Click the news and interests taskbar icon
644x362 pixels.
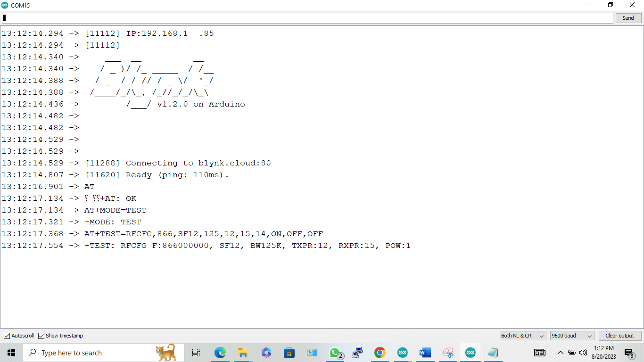click(x=540, y=353)
